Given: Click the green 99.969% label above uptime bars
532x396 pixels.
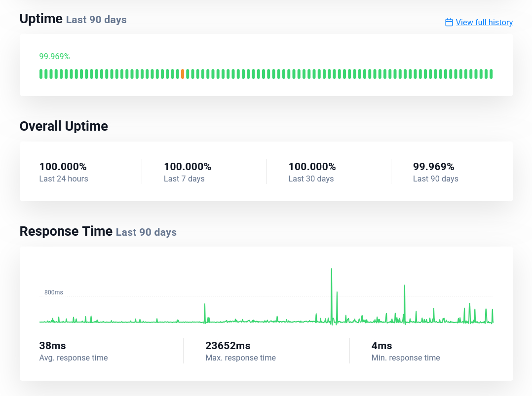Looking at the screenshot, I should [x=54, y=56].
